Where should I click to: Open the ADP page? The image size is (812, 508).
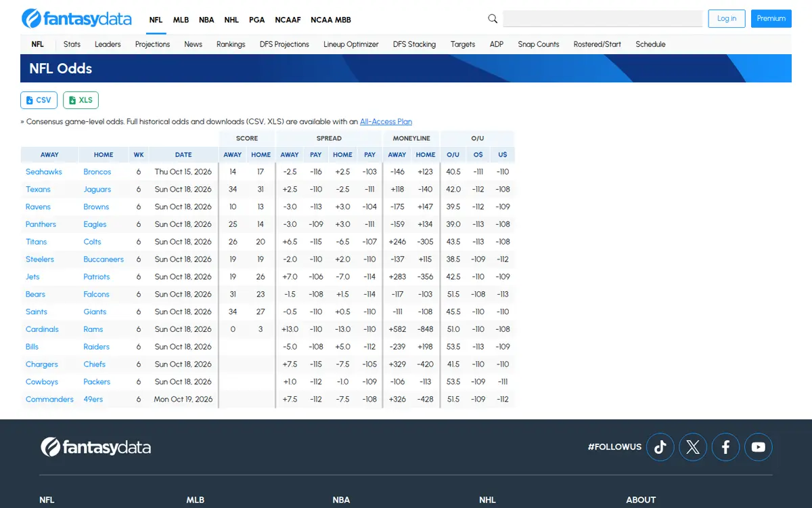coord(497,44)
